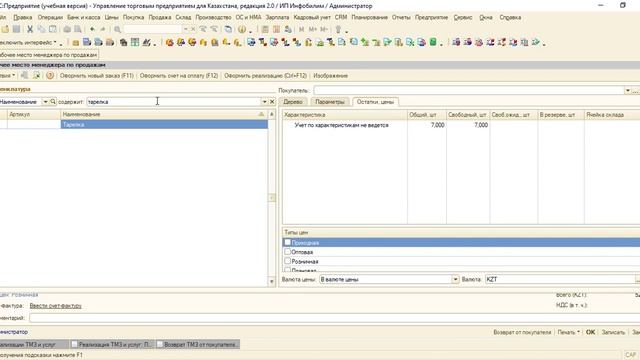640x360 pixels.
Task: Switch to the Параметры tab
Action: 330,102
